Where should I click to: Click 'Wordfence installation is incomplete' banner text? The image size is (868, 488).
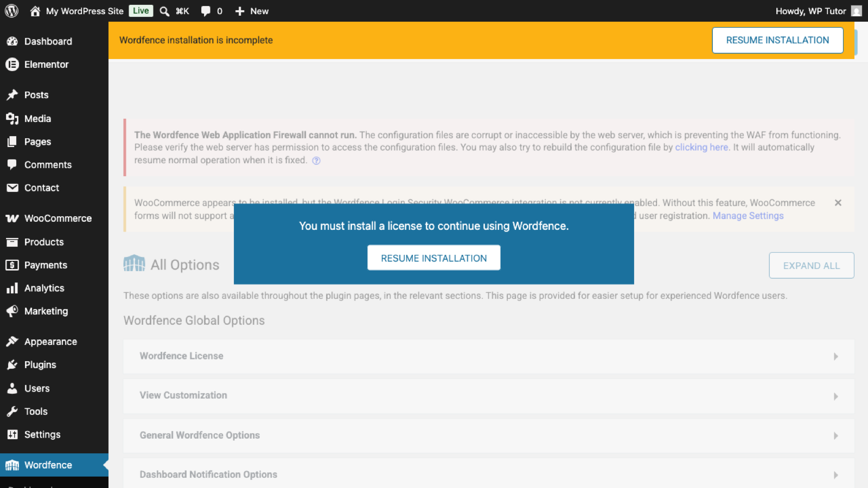pyautogui.click(x=196, y=40)
